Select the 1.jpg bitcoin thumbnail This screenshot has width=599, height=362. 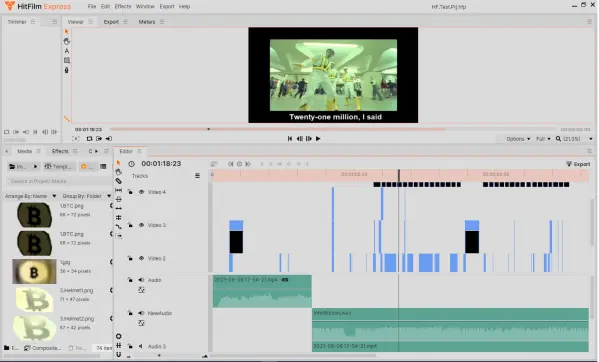tap(34, 271)
